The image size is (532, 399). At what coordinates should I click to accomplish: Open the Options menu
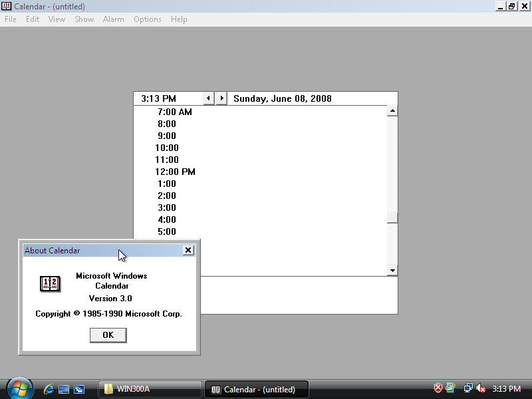[x=147, y=19]
